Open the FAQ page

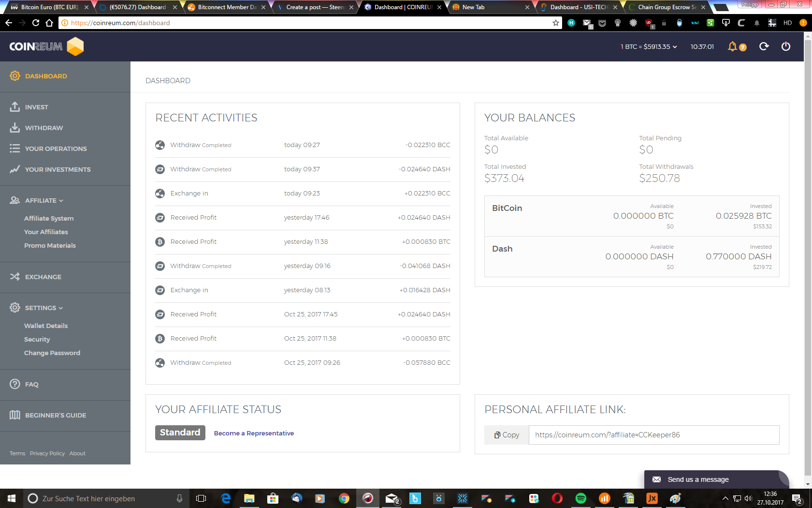(x=31, y=384)
